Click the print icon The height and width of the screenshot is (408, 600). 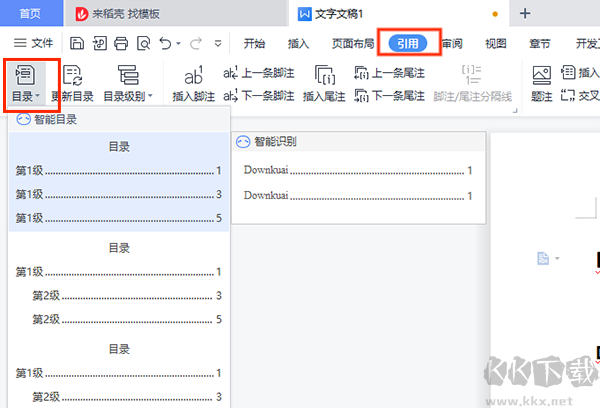121,43
